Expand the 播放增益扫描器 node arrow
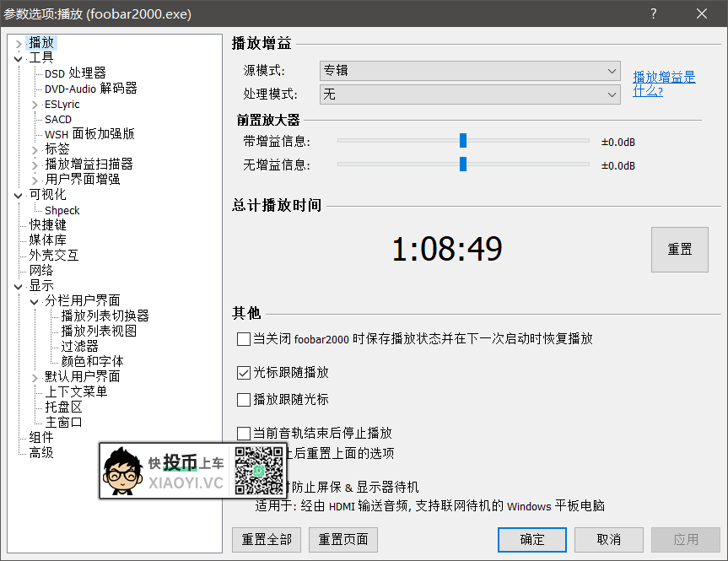The height and width of the screenshot is (561, 728). (x=35, y=165)
